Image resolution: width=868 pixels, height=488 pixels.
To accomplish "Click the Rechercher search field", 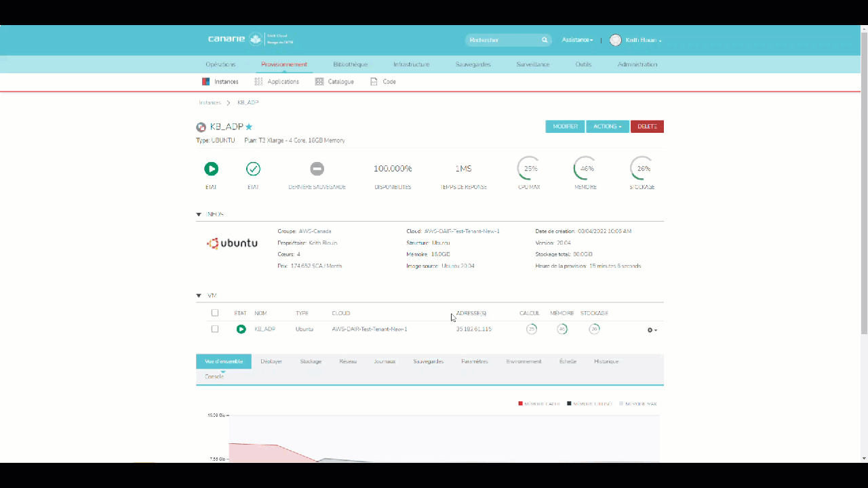I will (x=502, y=40).
